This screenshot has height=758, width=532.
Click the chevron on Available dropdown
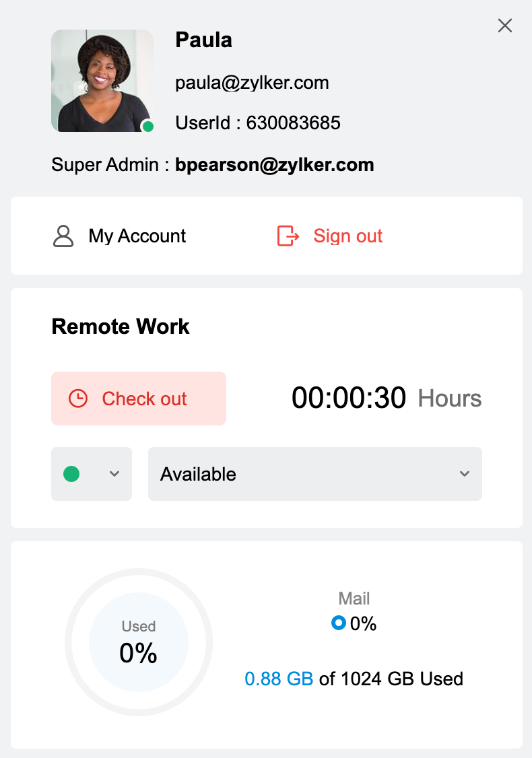pyautogui.click(x=465, y=474)
